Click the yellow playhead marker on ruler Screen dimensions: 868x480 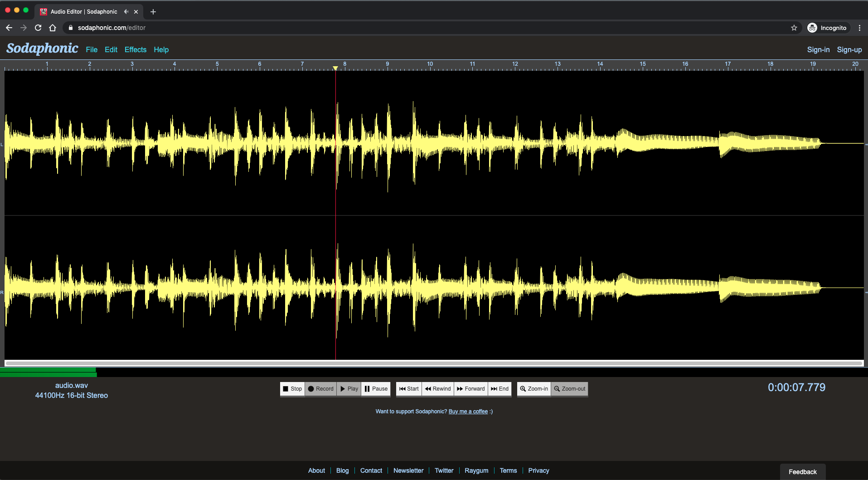335,68
